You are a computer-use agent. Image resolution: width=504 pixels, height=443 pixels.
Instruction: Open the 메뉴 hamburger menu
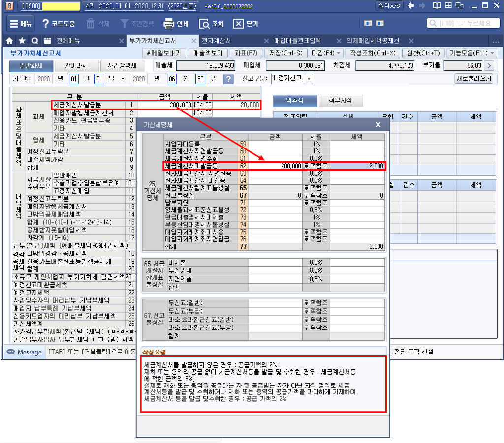coord(21,24)
